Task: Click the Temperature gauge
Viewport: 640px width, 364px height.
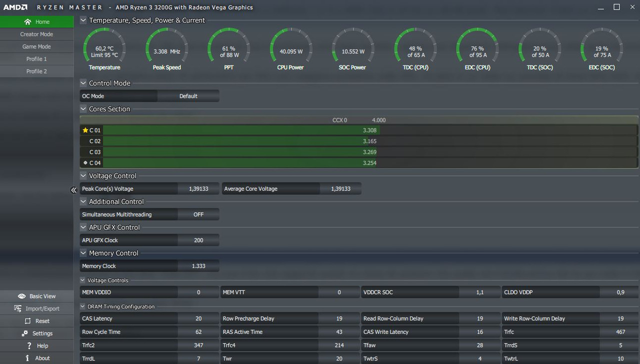Action: pos(104,49)
